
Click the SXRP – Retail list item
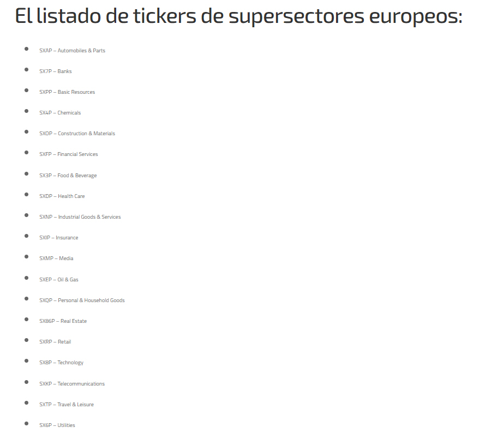coord(55,342)
